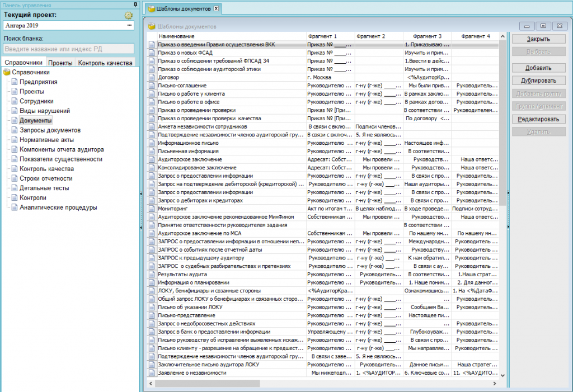Close the Шаблоны документов tab with its X
This screenshot has height=392, width=573.
tap(216, 8)
